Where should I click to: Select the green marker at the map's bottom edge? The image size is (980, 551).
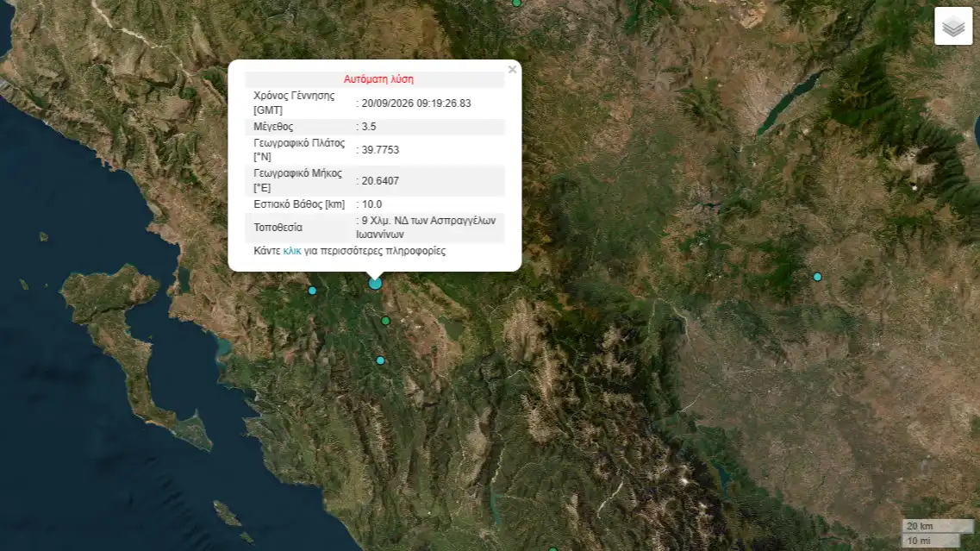coord(552,549)
